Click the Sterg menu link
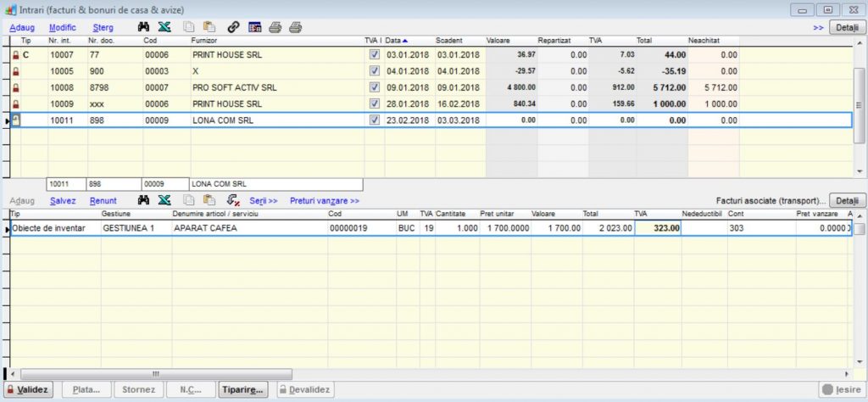The height and width of the screenshot is (402, 868). click(103, 27)
